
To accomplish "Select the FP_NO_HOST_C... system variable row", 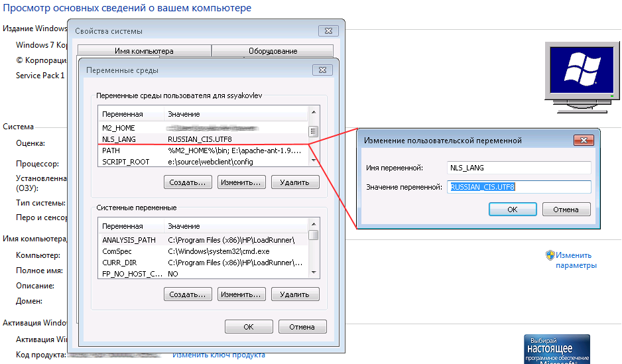I will click(203, 274).
